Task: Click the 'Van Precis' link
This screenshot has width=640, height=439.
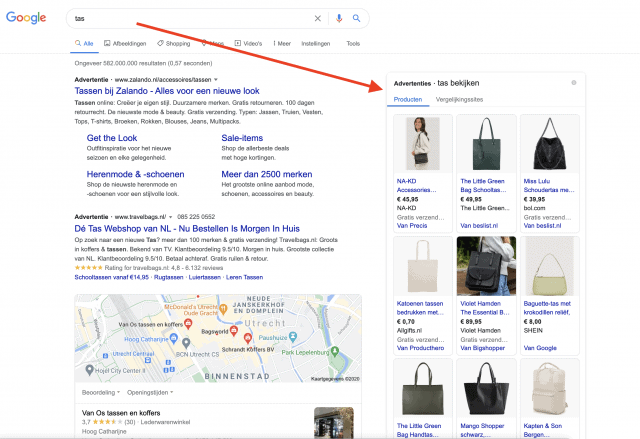Action: coord(412,226)
